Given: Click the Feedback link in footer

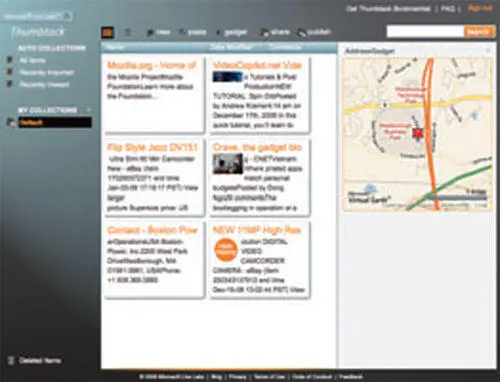Looking at the screenshot, I should tap(351, 377).
